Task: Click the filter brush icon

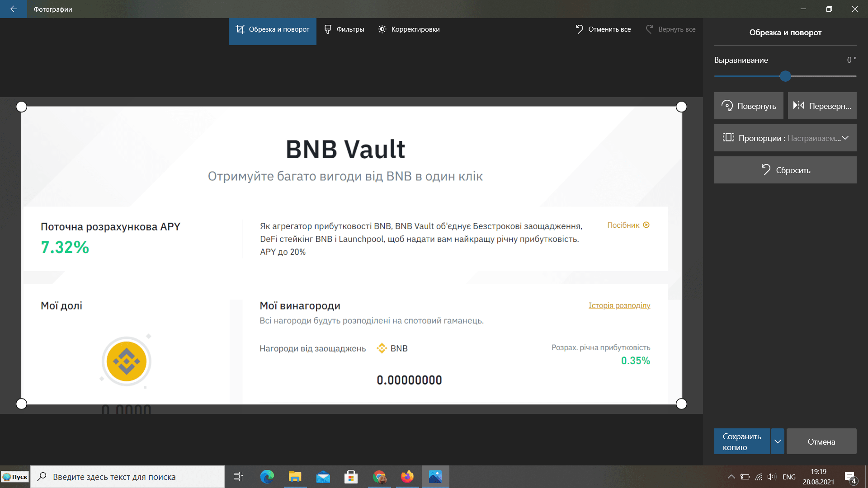Action: pyautogui.click(x=328, y=29)
